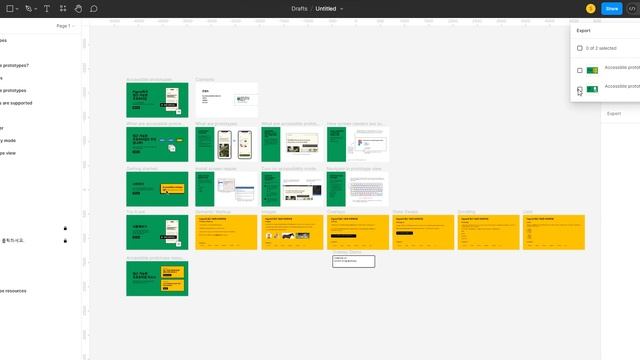Select the 'Navigate in prototype view' keyboard frame
This screenshot has width=640, height=360.
pos(358,189)
